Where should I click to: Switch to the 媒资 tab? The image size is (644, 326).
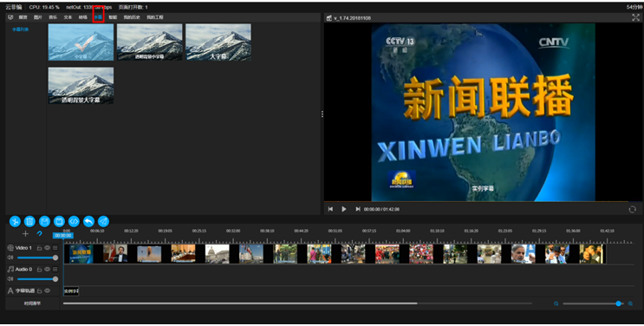(x=23, y=17)
